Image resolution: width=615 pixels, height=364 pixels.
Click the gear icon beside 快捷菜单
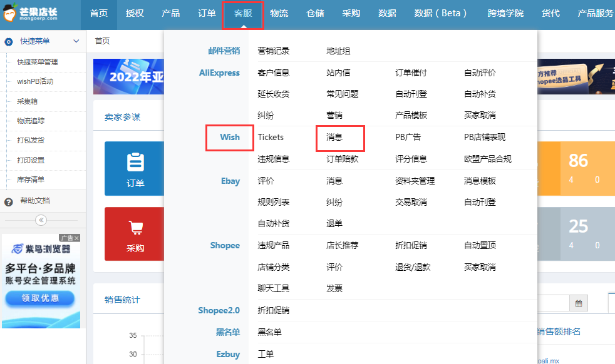click(9, 41)
